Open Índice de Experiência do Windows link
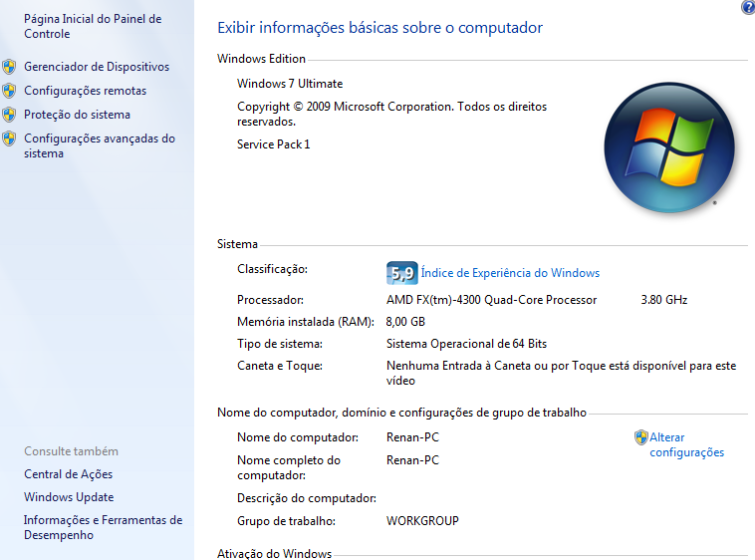 (x=510, y=273)
